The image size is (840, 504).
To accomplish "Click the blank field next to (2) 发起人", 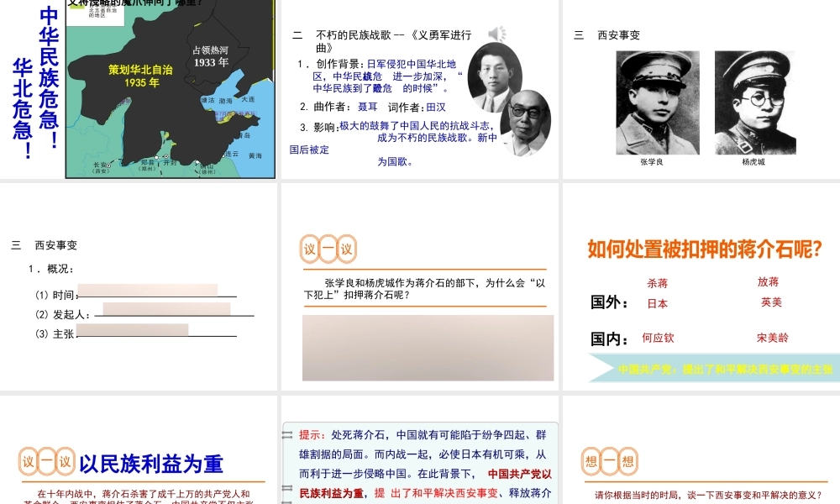I will tap(166, 308).
